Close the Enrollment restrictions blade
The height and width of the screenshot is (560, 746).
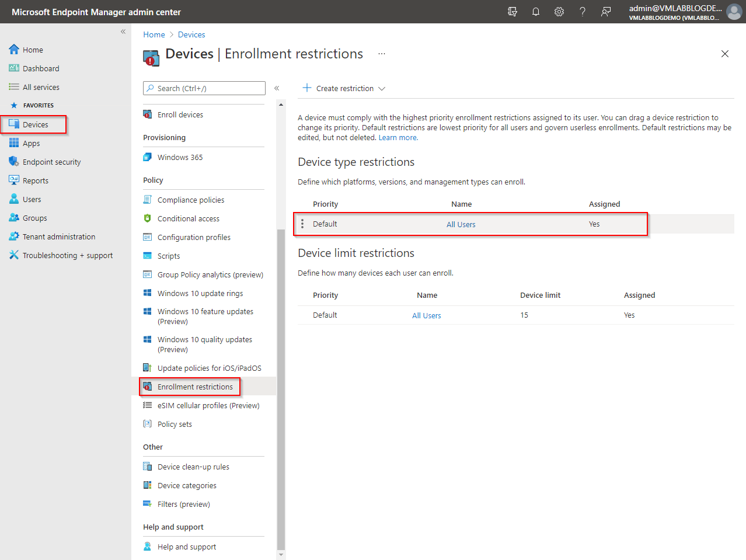point(725,54)
